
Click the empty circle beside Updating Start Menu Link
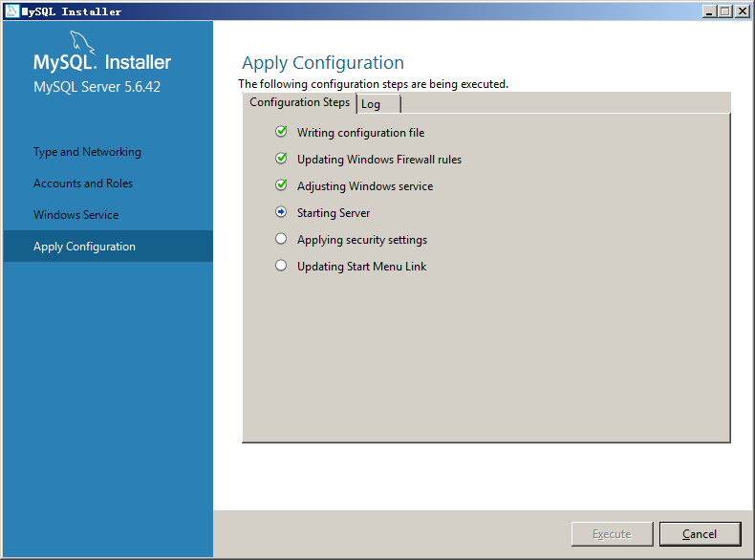tap(281, 266)
